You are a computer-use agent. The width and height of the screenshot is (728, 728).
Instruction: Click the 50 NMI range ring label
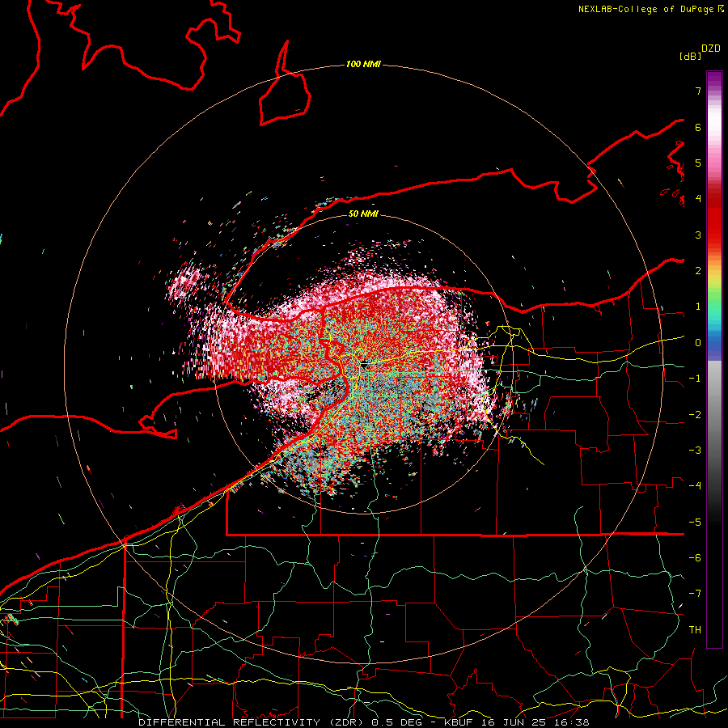(x=363, y=214)
